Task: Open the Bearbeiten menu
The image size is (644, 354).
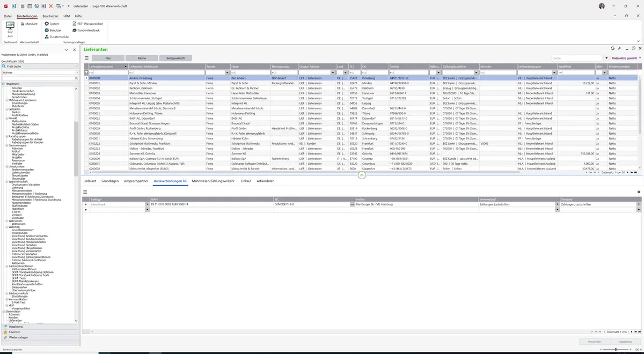Action: tap(50, 16)
